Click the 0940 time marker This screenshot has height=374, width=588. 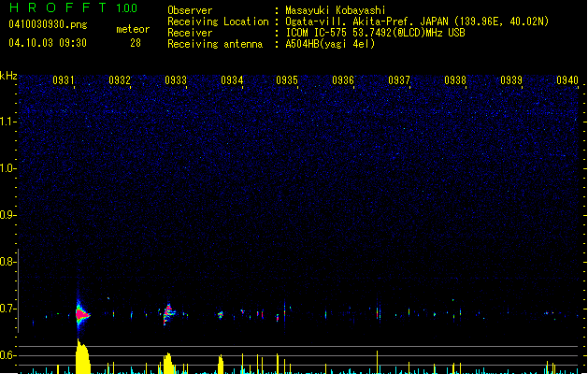[x=567, y=80]
